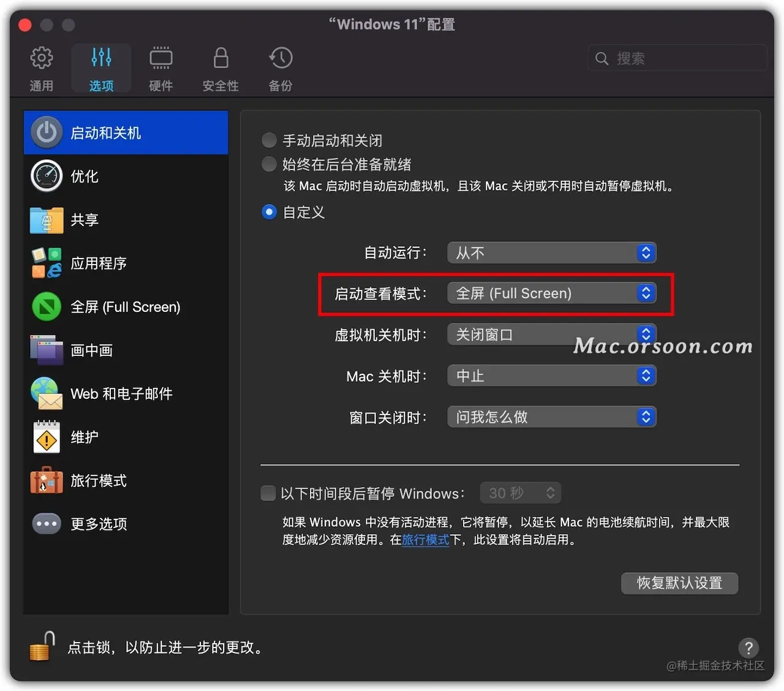Click the 恢复默认设置 button

pyautogui.click(x=679, y=583)
